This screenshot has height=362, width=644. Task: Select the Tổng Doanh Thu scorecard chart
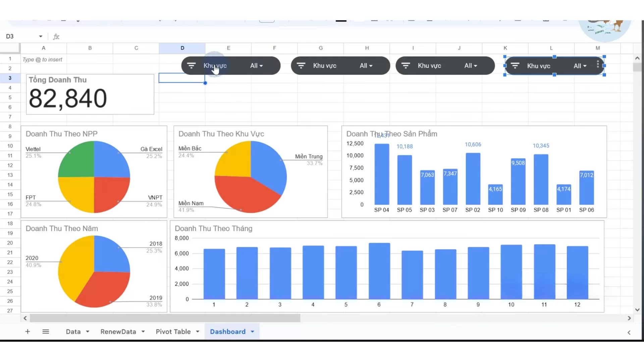90,94
